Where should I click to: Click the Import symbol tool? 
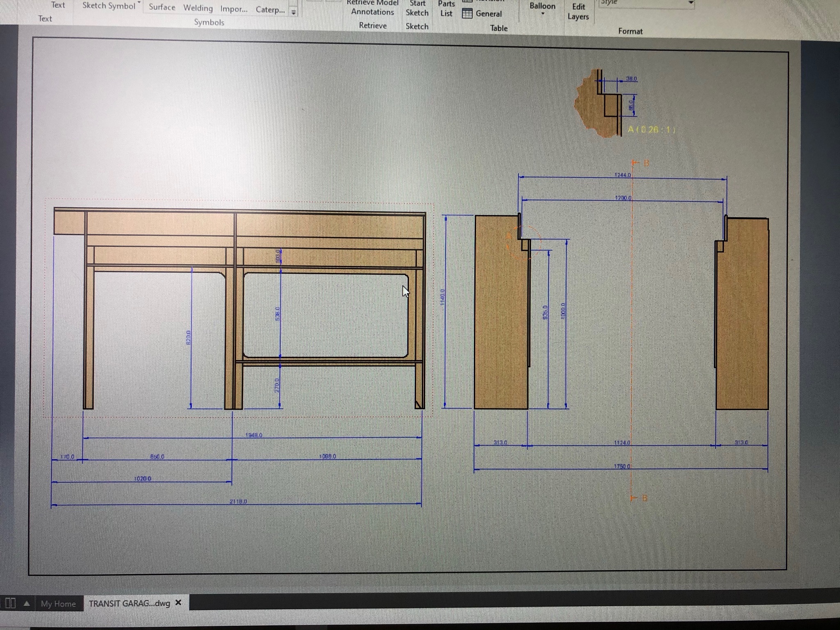[x=233, y=9]
